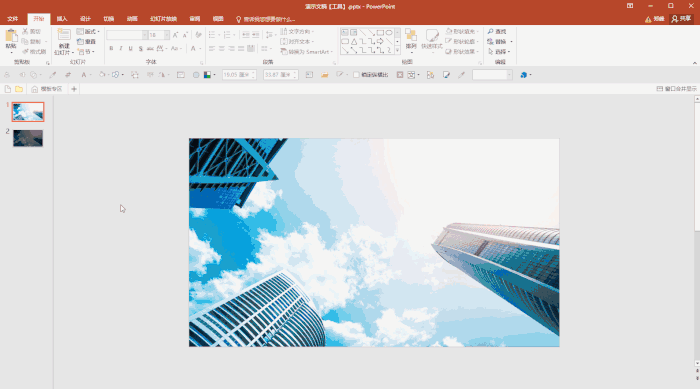
Task: Click the Tell Me search box
Action: pyautogui.click(x=265, y=19)
